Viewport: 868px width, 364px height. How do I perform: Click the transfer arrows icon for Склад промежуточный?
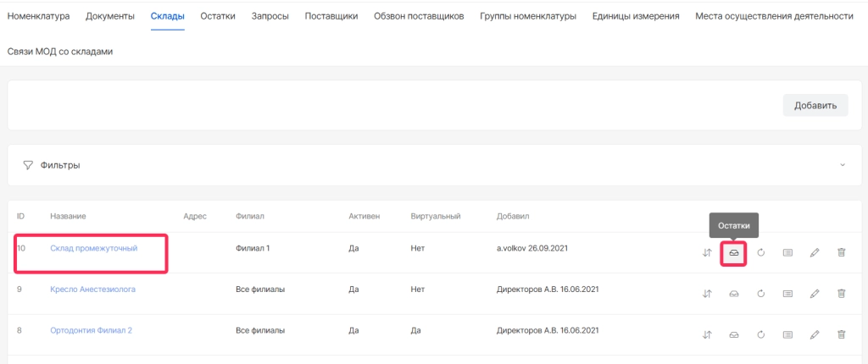click(x=707, y=253)
